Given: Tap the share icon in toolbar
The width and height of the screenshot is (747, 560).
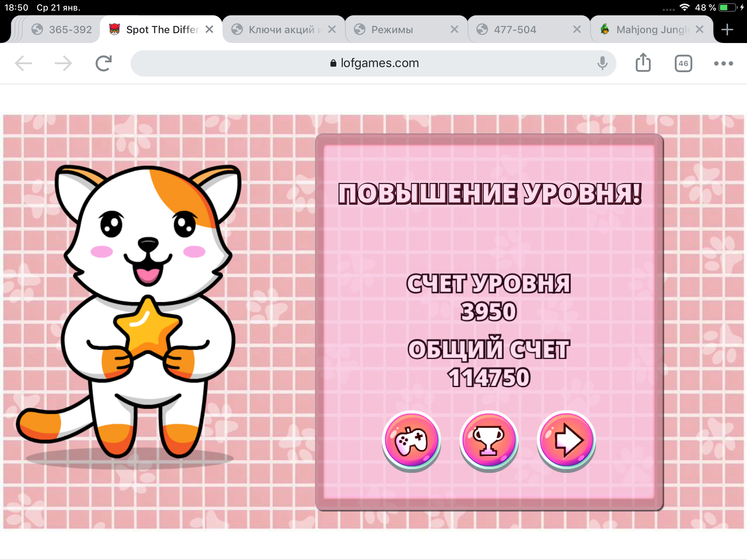Looking at the screenshot, I should point(643,63).
